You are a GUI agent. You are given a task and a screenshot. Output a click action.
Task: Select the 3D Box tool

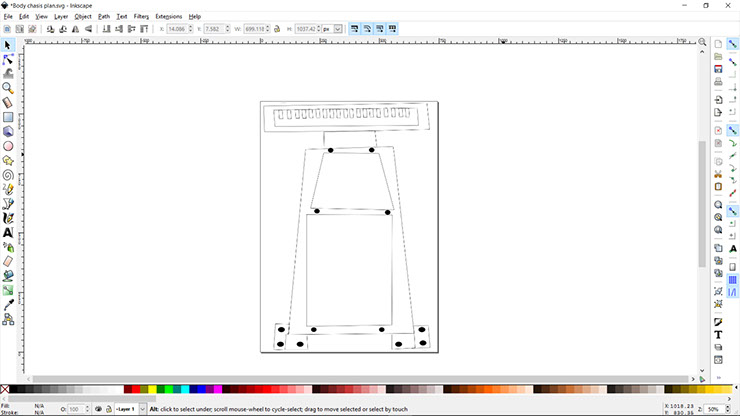8,131
